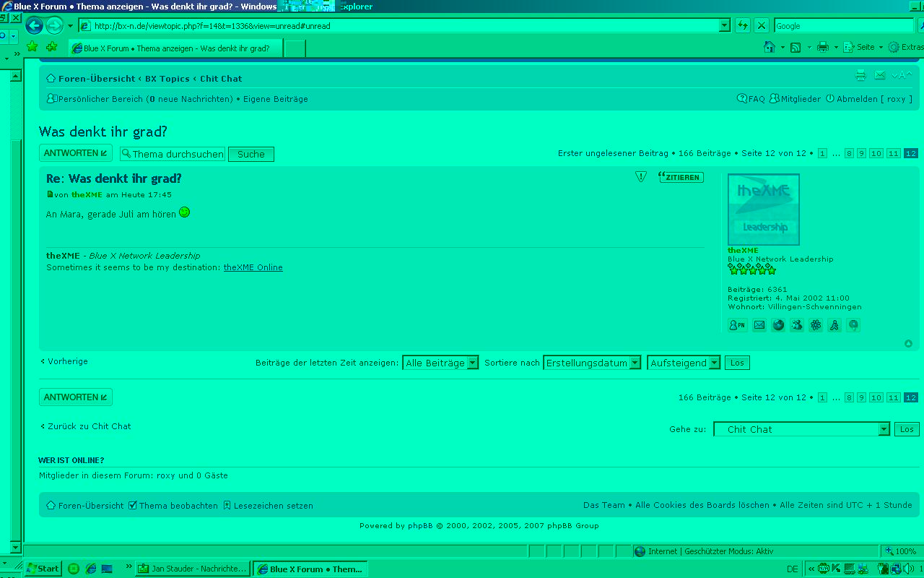Open the theXME Online signature link
This screenshot has width=924, height=578.
[x=253, y=267]
